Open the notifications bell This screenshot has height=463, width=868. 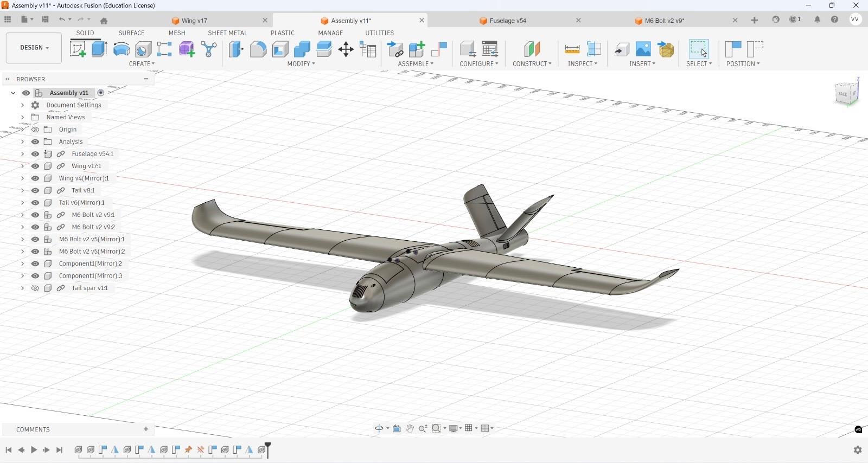pyautogui.click(x=817, y=20)
